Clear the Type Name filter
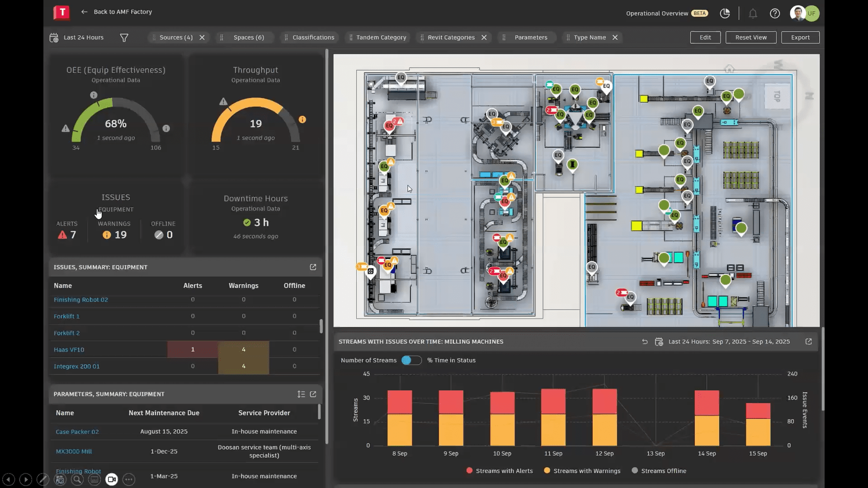Viewport: 868px width, 488px height. (x=615, y=38)
